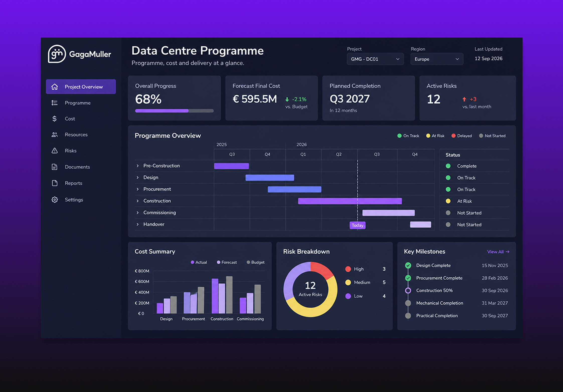This screenshot has width=563, height=392.
Task: Click the Construction Gantt bar
Action: click(350, 201)
